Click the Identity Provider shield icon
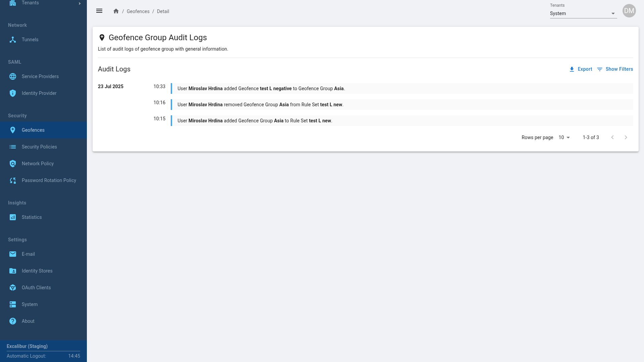This screenshot has height=362, width=644. (13, 93)
